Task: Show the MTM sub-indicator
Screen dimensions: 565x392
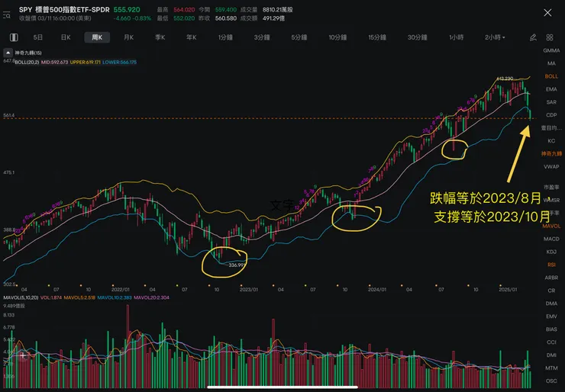Action: 551,368
